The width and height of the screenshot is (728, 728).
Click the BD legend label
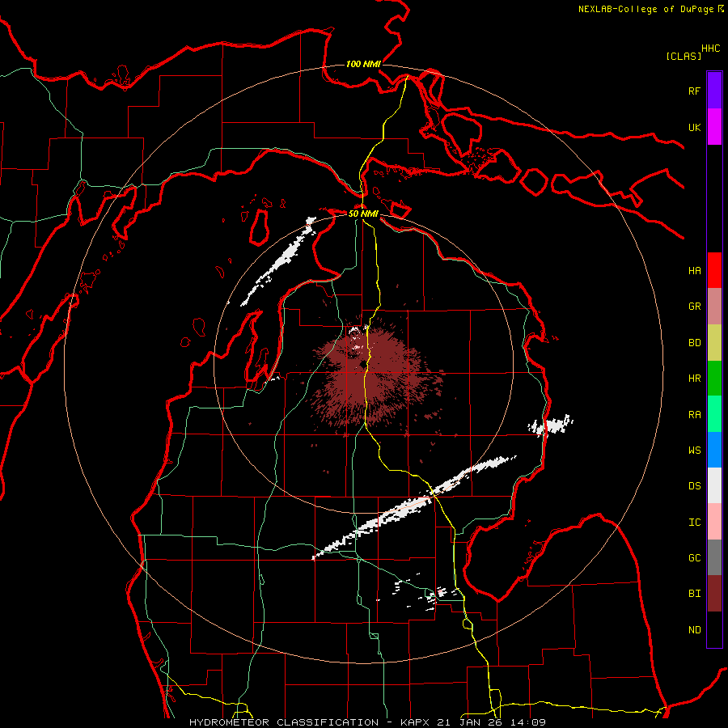coord(694,343)
